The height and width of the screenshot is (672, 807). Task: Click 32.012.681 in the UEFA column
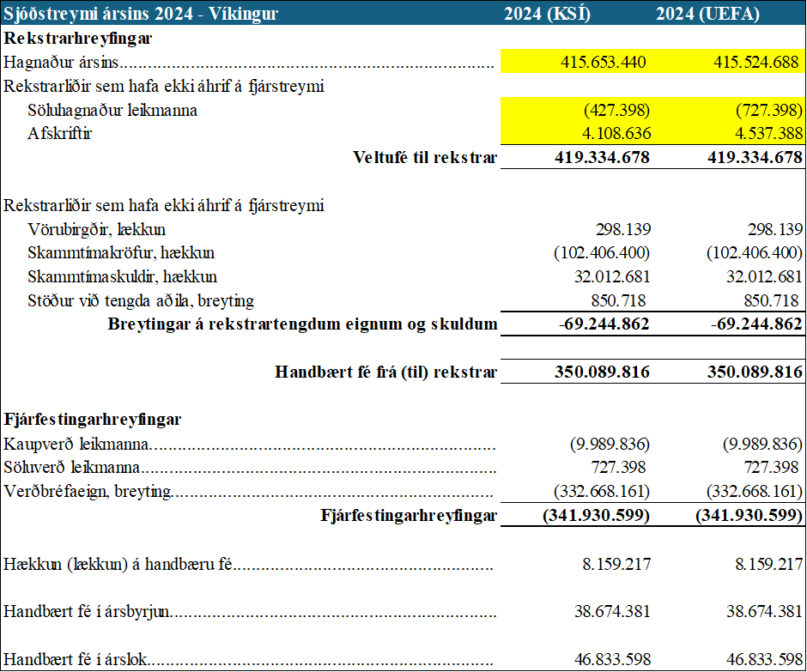click(765, 277)
